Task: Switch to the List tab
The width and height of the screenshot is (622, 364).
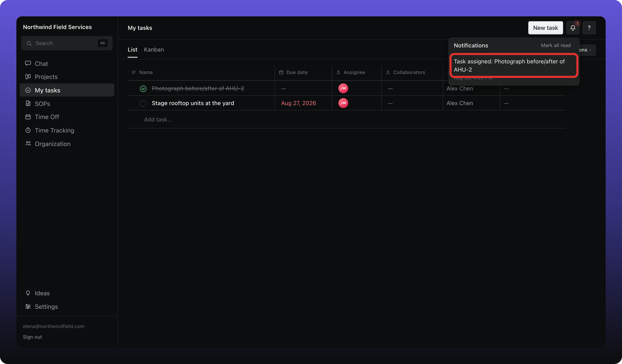Action: (132, 50)
